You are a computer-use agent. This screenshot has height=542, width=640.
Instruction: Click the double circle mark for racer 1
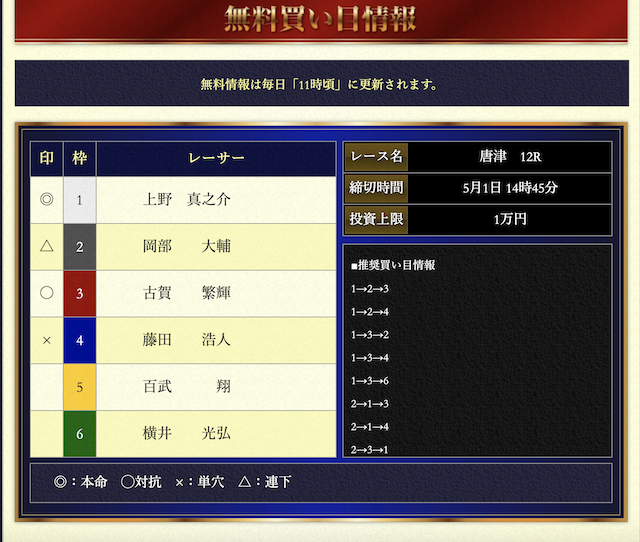[47, 199]
